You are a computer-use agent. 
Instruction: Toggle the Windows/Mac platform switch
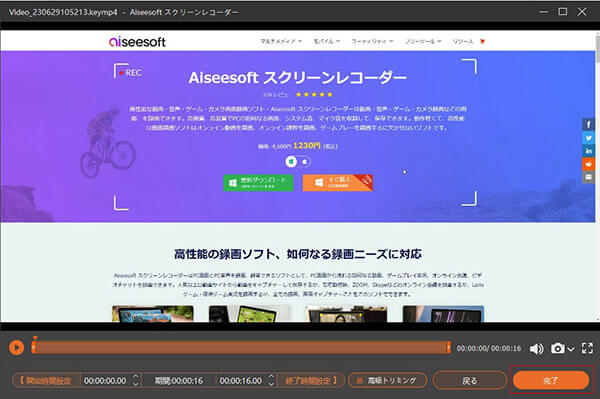point(298,162)
